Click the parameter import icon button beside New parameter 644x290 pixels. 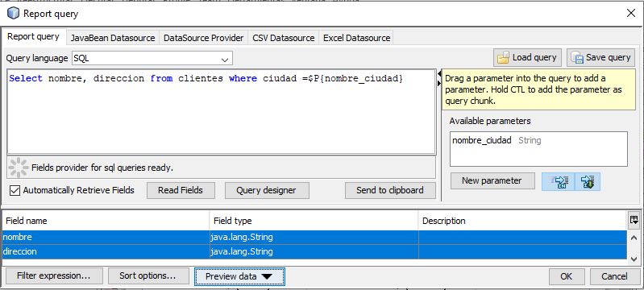click(559, 181)
